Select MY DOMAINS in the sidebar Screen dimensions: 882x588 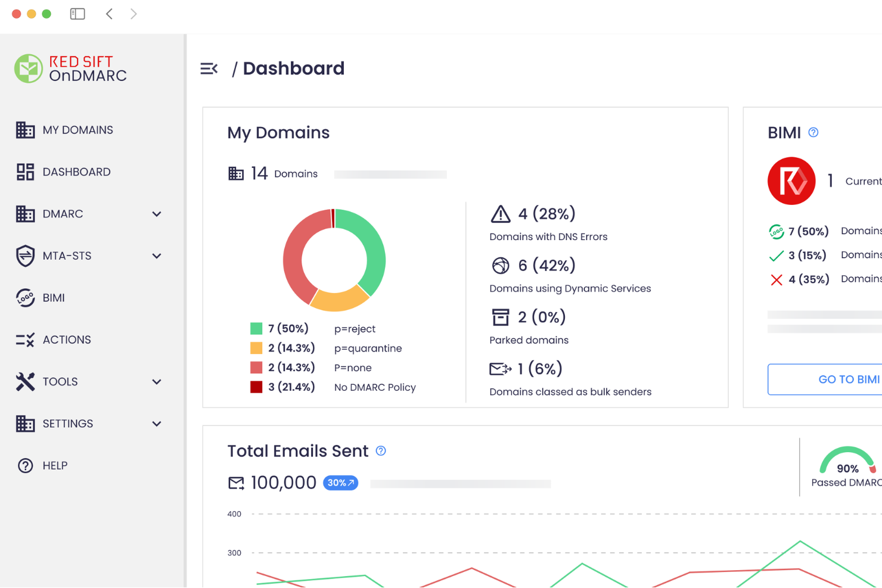click(77, 130)
